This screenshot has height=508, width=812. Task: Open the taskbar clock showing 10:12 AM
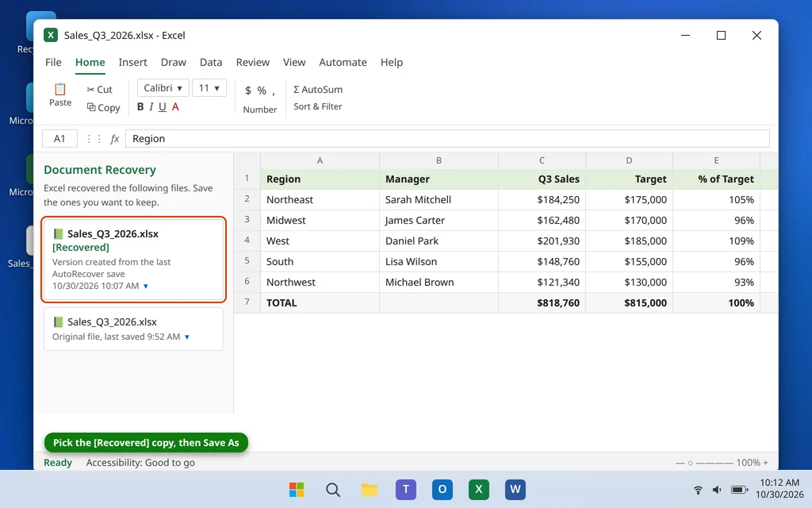[779, 489]
